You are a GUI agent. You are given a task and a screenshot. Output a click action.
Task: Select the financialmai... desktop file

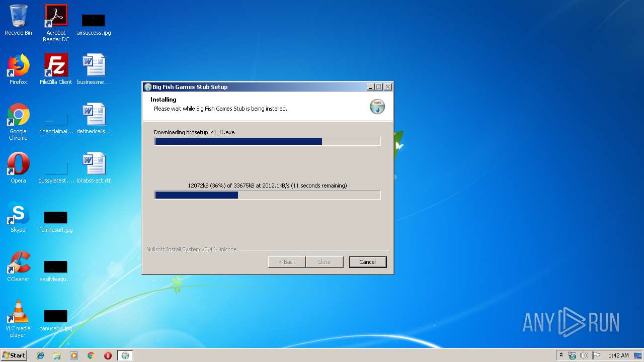pos(56,125)
